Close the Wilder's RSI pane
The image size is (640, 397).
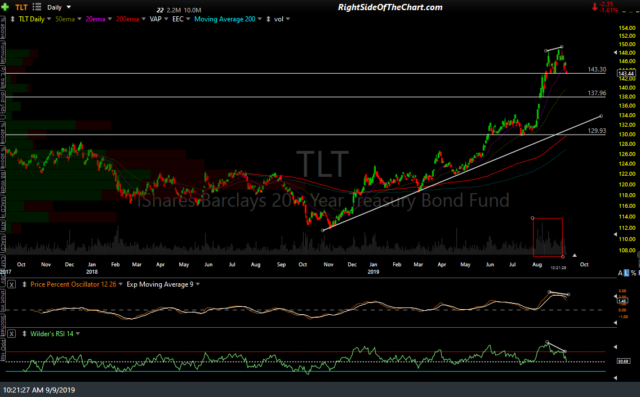tap(11, 334)
